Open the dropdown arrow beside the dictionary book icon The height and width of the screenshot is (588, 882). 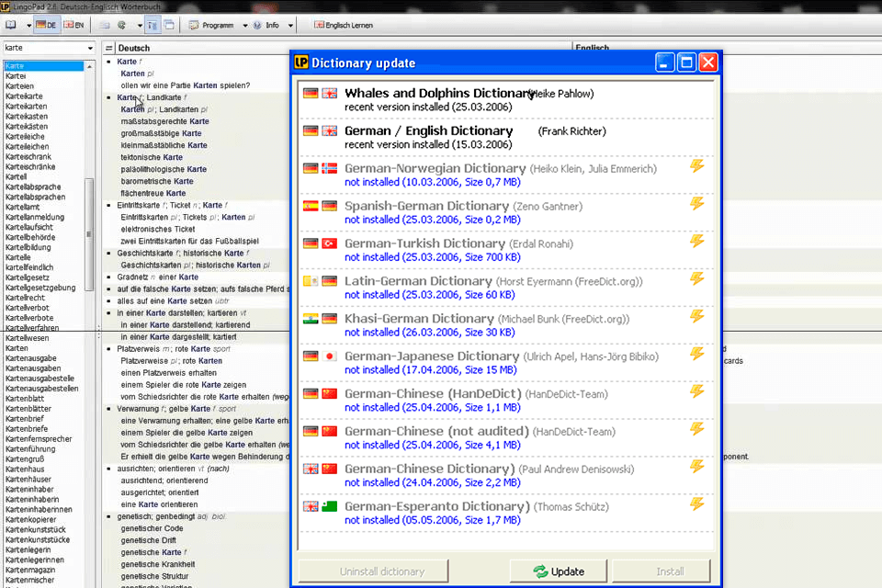click(x=28, y=26)
